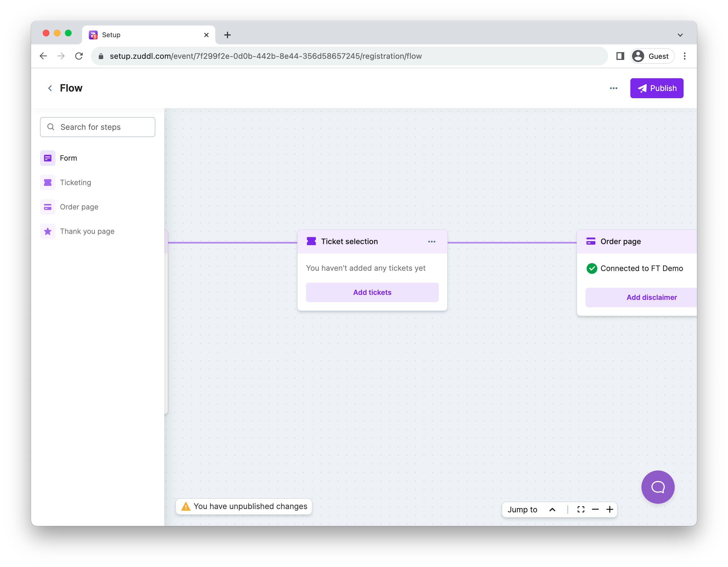
Task: Open Ticket selection card options menu
Action: [x=432, y=242]
